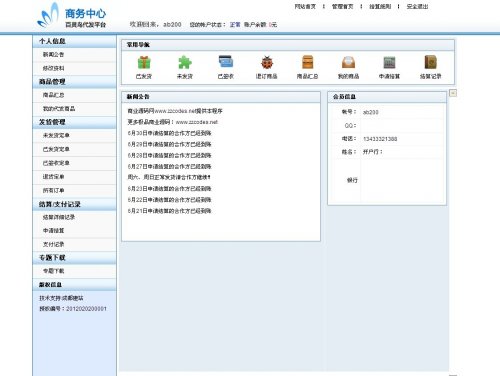This screenshot has height=376, width=500.
Task: Open the 6月22日 settlement news item
Action: 169,200
